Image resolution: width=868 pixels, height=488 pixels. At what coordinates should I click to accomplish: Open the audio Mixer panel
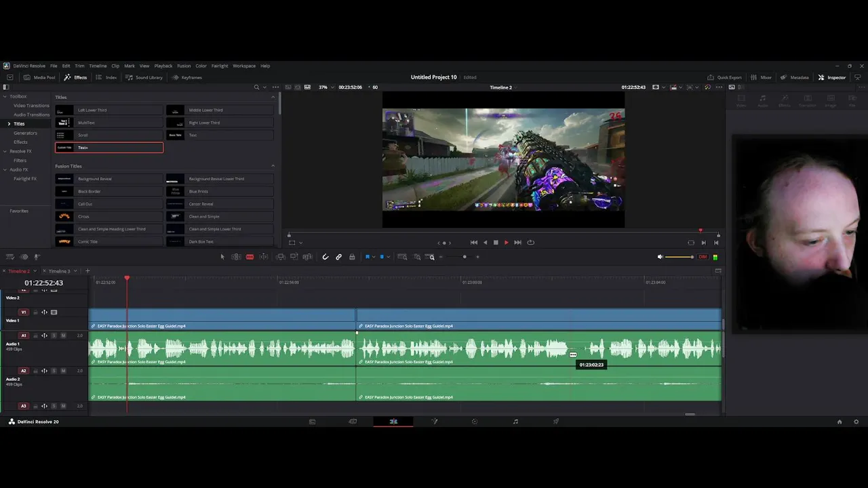761,77
